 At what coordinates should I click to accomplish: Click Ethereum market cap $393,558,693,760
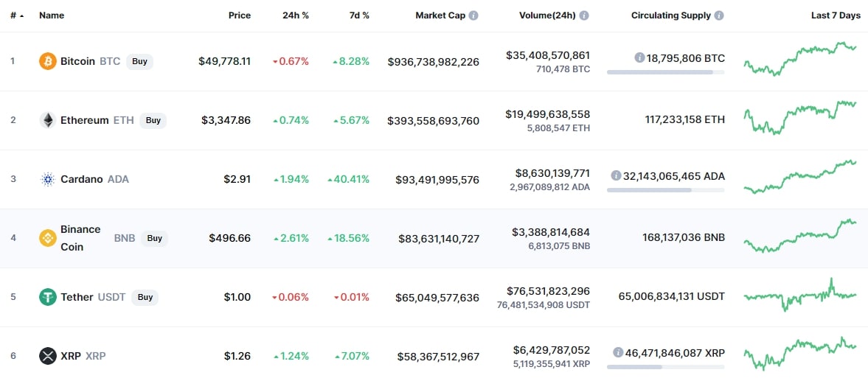tap(434, 121)
